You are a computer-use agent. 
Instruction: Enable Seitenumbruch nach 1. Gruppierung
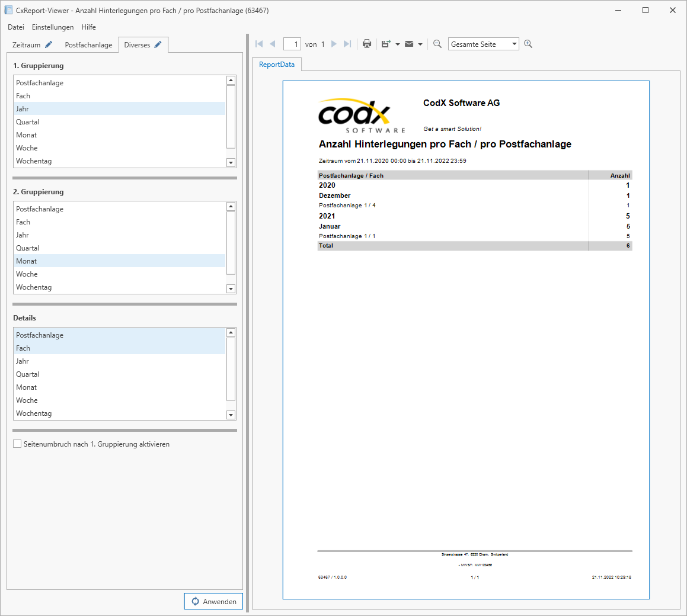(17, 443)
